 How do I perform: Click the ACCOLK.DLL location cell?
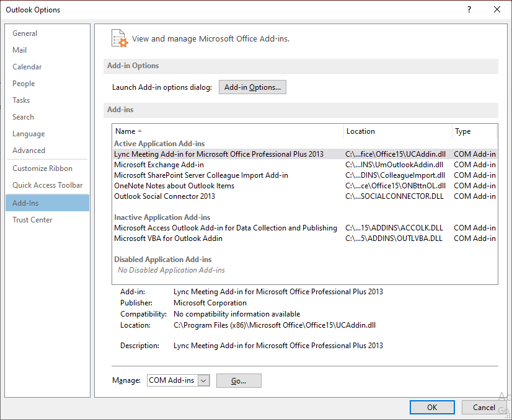(394, 228)
